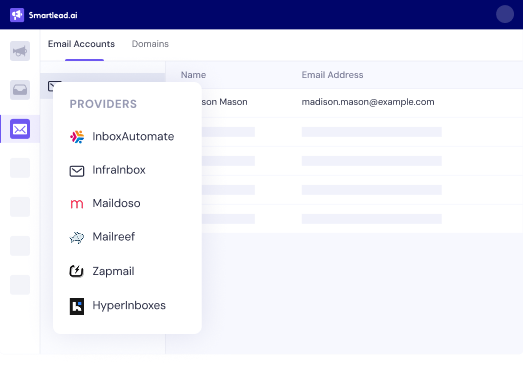The height and width of the screenshot is (370, 523).
Task: Select madison.mason@example.com email cell
Action: pyautogui.click(x=368, y=102)
